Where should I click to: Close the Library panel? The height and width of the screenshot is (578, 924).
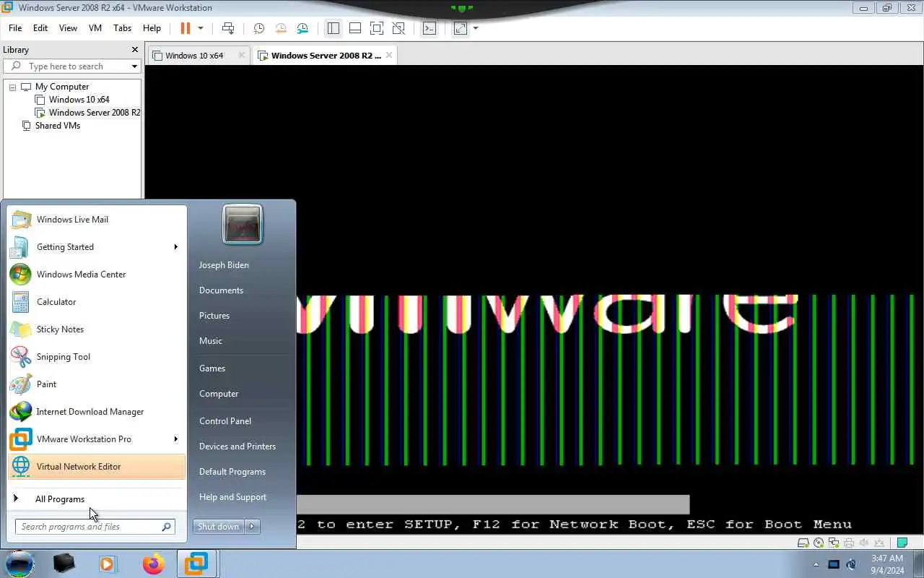point(135,50)
